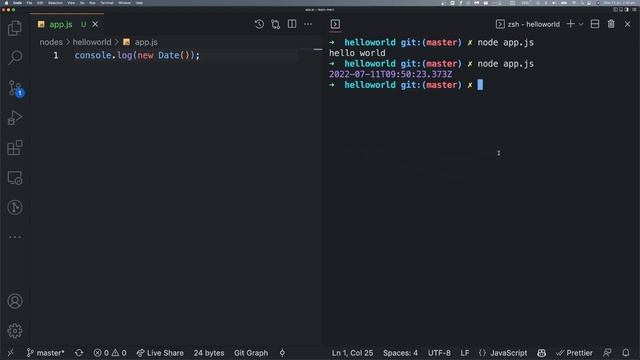Screen dimensions: 640x360
Task: Change encoding via UTF-8
Action: click(x=439, y=353)
